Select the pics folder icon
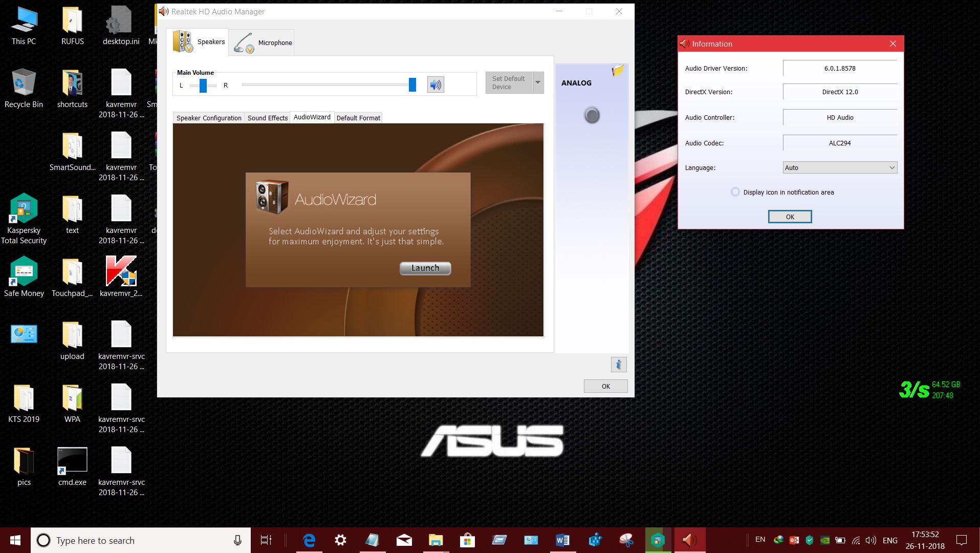The width and height of the screenshot is (980, 553). click(x=24, y=466)
